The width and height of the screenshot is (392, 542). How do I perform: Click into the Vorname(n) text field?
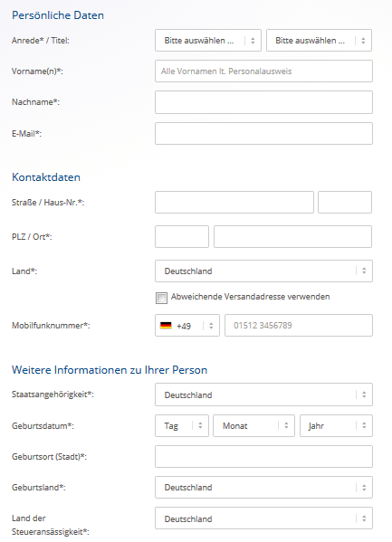click(263, 71)
